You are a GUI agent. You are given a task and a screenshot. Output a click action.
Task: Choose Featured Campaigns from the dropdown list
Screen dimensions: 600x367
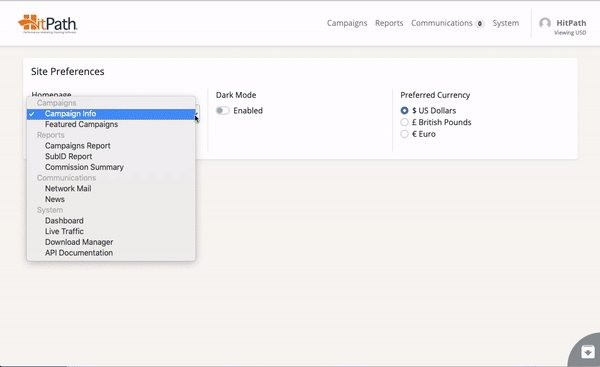[111, 124]
